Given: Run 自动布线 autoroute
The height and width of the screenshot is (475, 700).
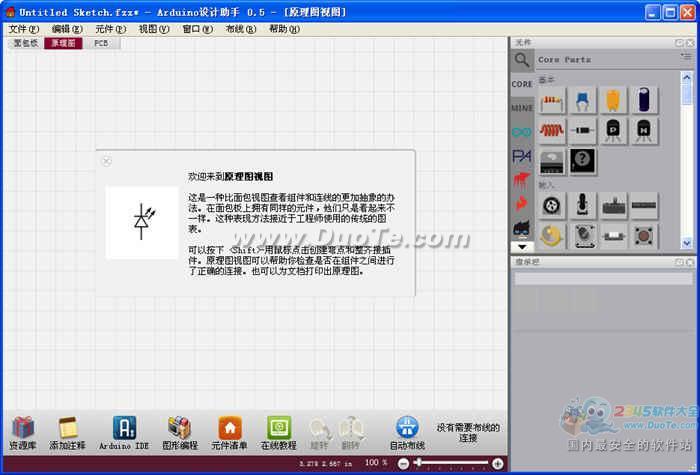Looking at the screenshot, I should [x=407, y=432].
